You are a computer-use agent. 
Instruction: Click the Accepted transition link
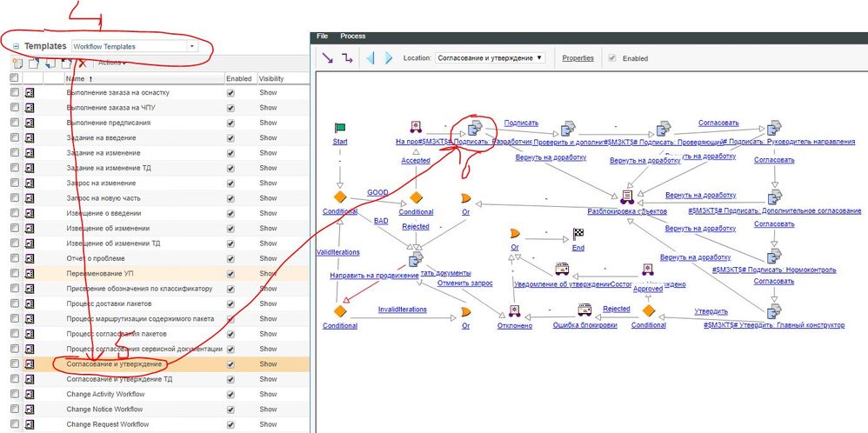tap(416, 161)
